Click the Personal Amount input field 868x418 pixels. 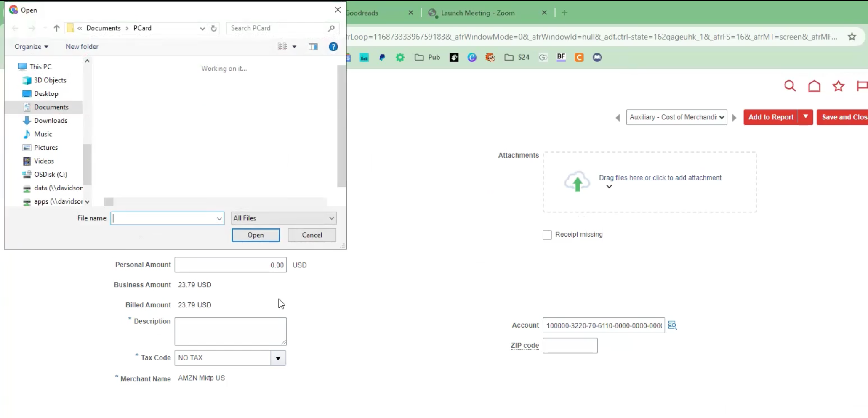click(x=231, y=265)
